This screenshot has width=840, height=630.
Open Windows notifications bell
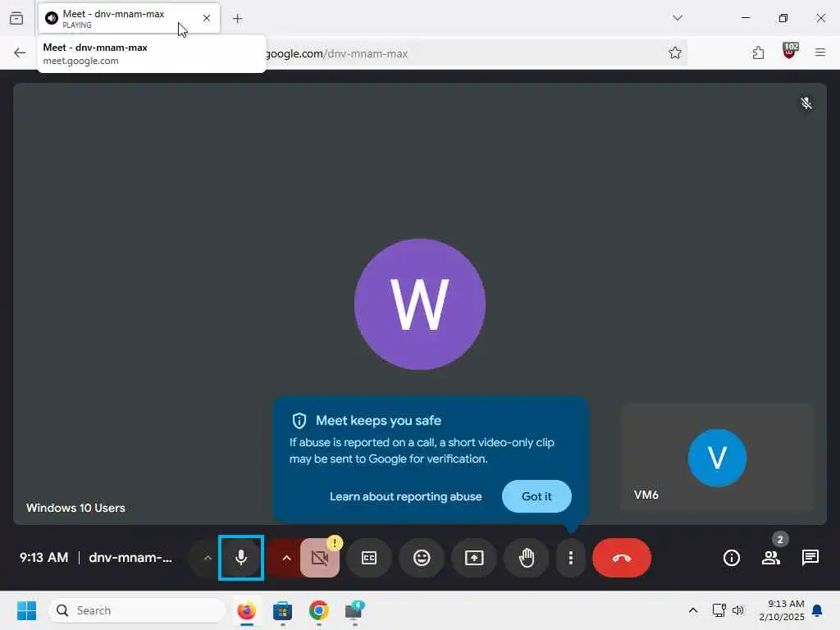[x=818, y=610]
